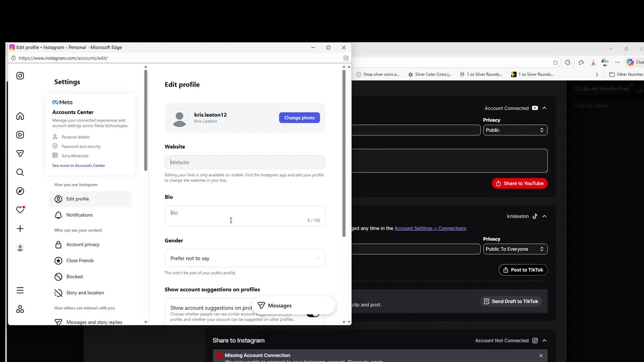The width and height of the screenshot is (644, 362).
Task: Open Notifications settings item
Action: pos(91,215)
